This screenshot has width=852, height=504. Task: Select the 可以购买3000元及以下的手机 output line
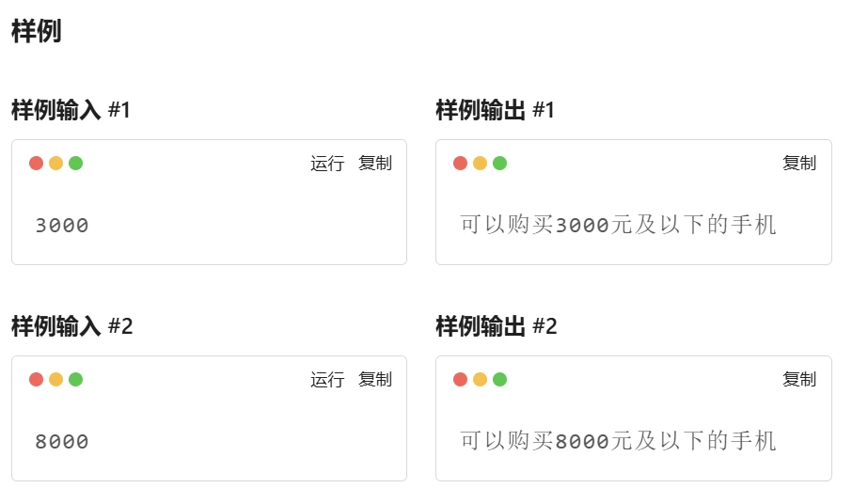[x=618, y=225]
